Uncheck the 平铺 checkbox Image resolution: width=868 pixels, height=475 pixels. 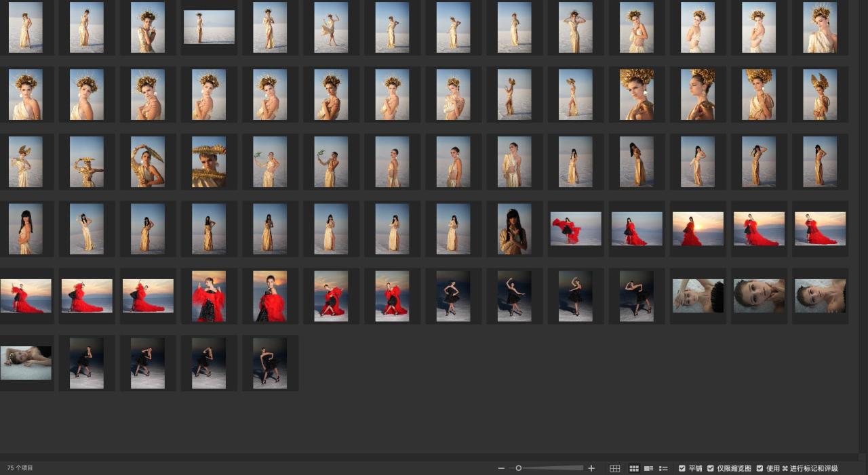(682, 468)
